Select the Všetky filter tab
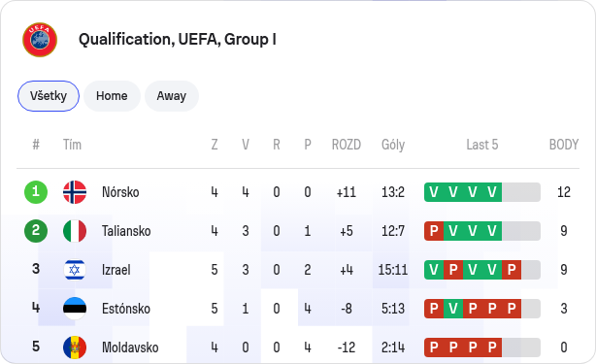This screenshot has width=596, height=364. pyautogui.click(x=49, y=96)
